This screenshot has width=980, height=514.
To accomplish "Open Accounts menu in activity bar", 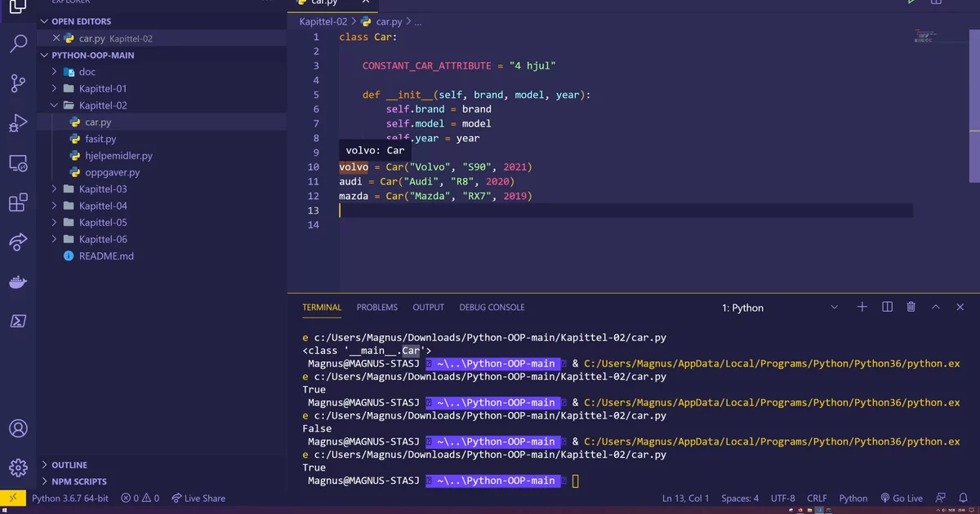I will (18, 428).
